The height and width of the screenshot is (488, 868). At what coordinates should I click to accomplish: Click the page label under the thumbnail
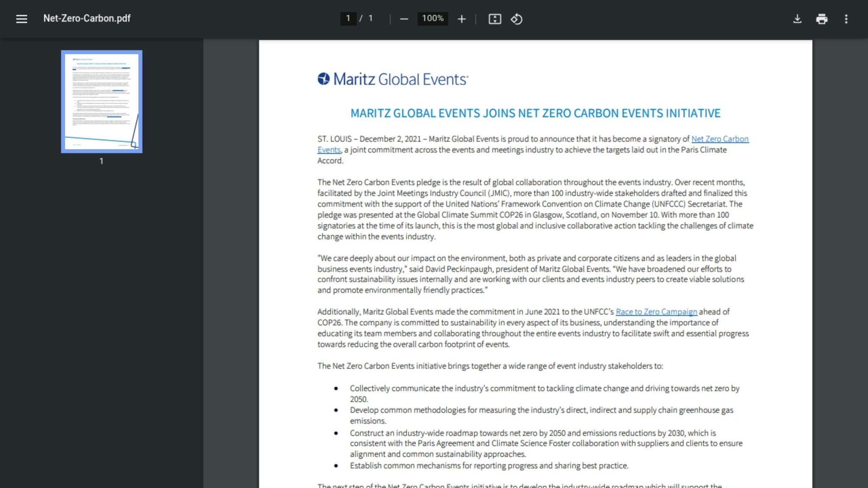click(x=101, y=161)
